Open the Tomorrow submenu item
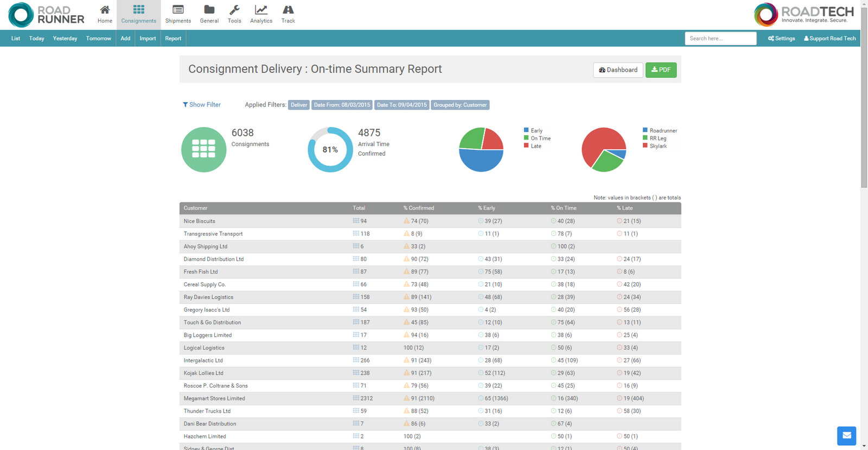This screenshot has width=868, height=450. tap(98, 39)
